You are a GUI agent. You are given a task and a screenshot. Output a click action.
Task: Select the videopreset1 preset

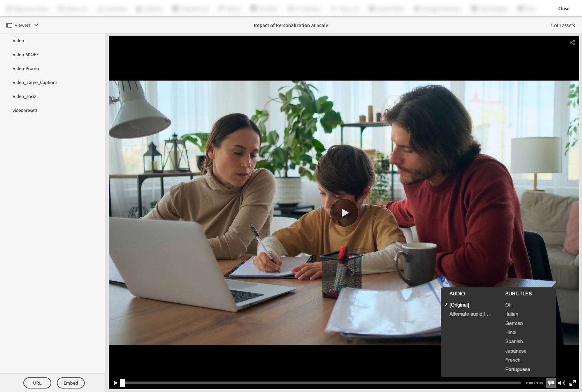coord(25,110)
